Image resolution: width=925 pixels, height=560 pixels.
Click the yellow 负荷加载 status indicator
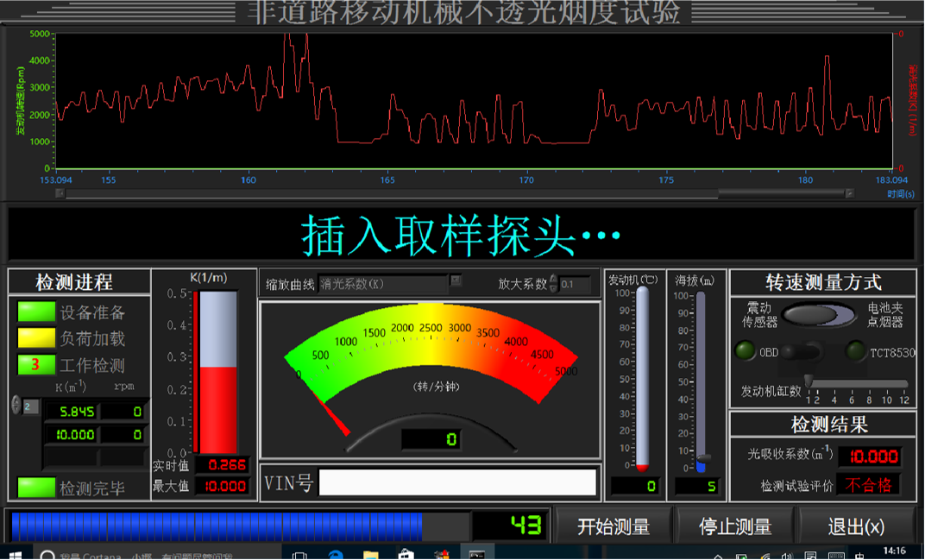click(36, 337)
